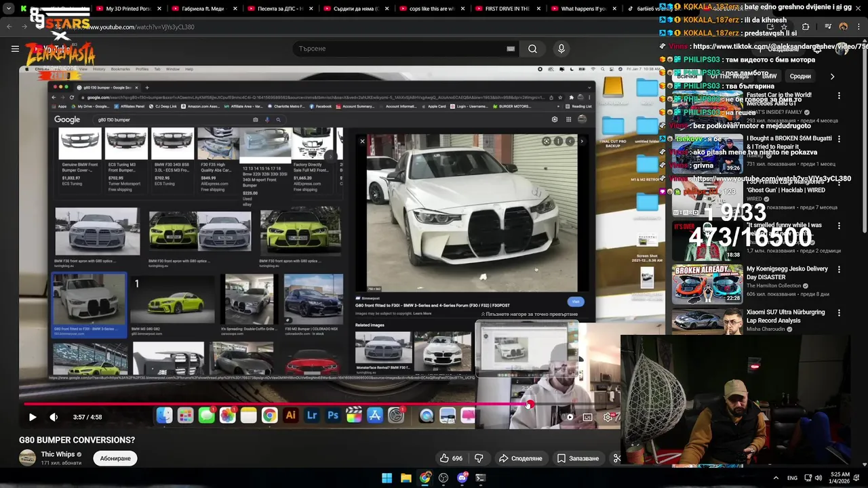Open the on-screen keyboard icon in search box
This screenshot has height=488, width=868.
click(511, 49)
